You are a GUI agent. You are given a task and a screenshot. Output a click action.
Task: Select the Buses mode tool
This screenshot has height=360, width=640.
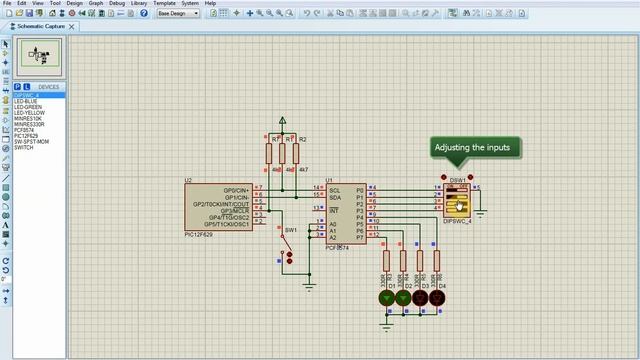(x=5, y=91)
